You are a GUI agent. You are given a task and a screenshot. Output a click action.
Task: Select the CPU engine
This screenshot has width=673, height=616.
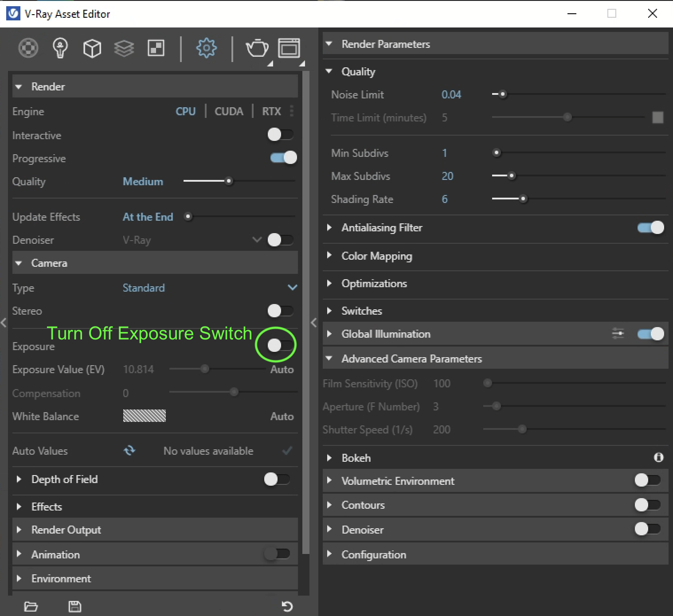tap(186, 111)
